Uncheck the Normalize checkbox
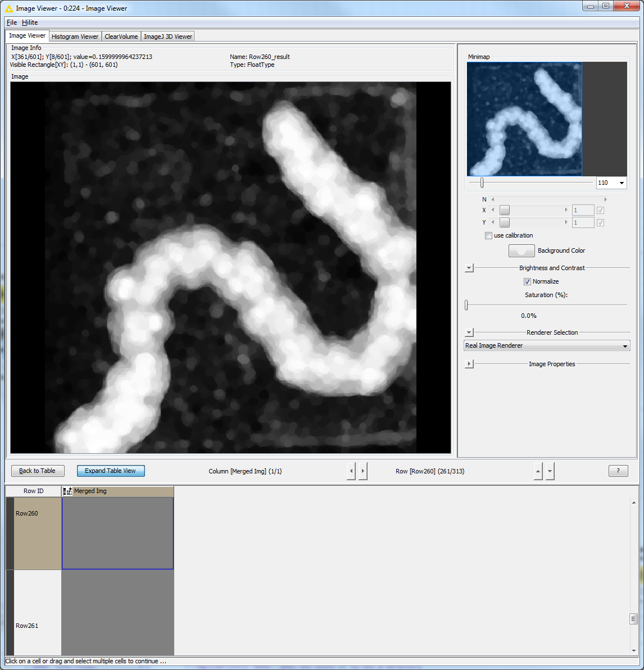Viewport: 644px width, 670px height. (x=527, y=282)
